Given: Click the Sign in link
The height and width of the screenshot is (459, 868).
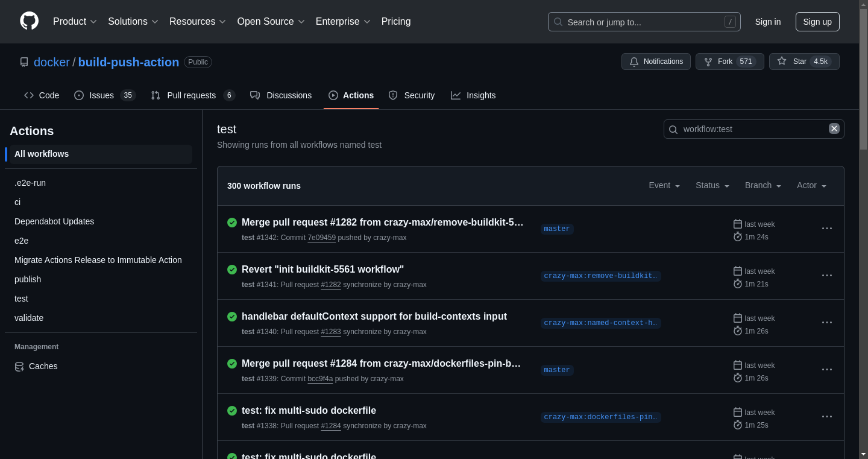Looking at the screenshot, I should point(768,22).
